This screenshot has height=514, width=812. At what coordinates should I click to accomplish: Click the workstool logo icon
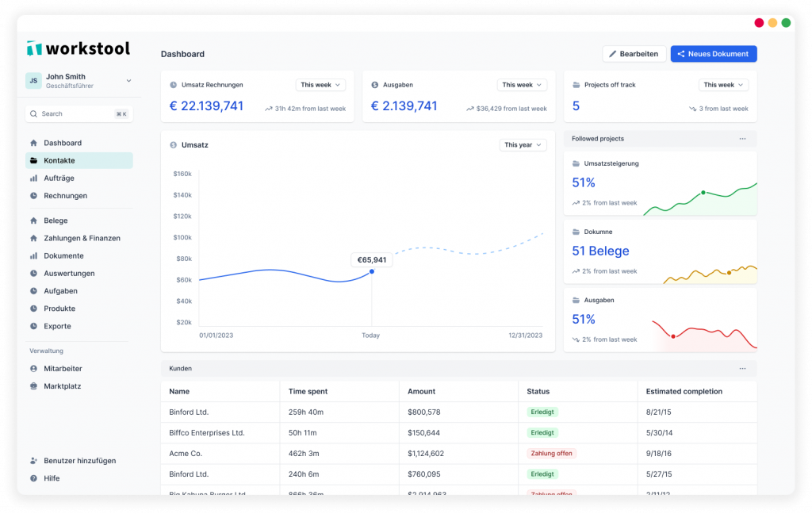pos(34,48)
